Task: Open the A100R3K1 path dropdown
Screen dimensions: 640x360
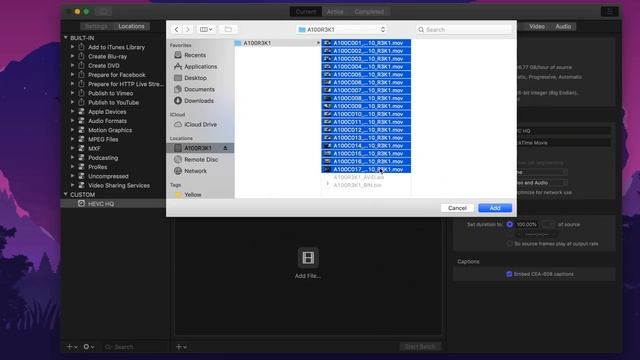Action: (342, 29)
